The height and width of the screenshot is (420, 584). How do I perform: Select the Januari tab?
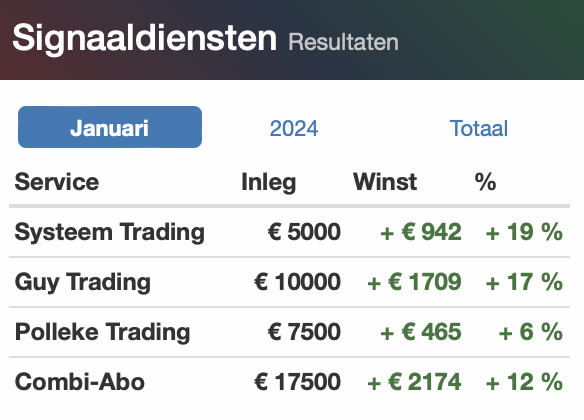(x=110, y=127)
